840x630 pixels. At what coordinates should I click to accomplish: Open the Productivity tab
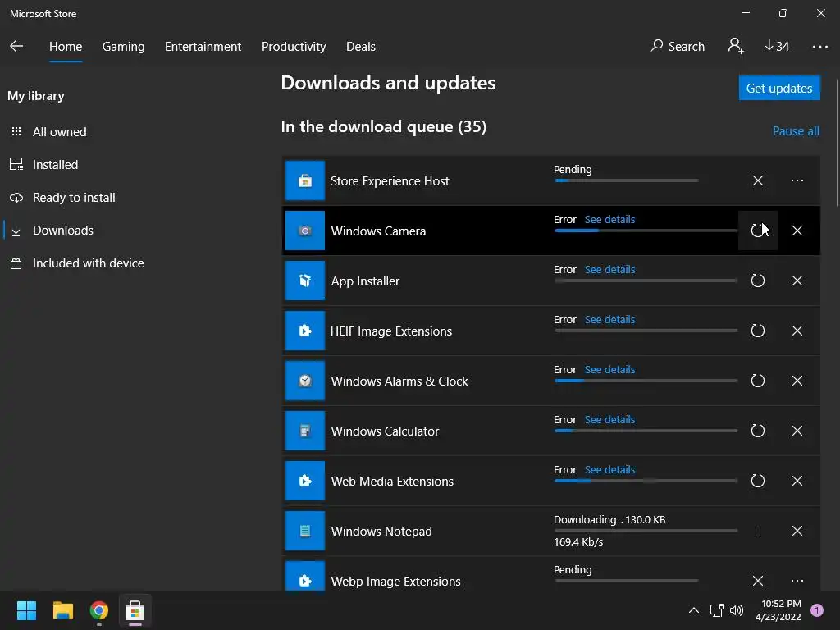pos(294,47)
